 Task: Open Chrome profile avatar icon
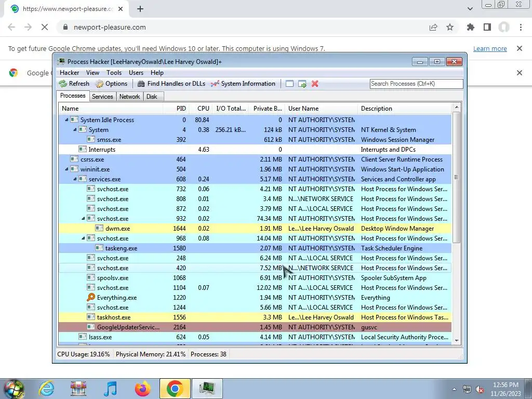point(504,27)
